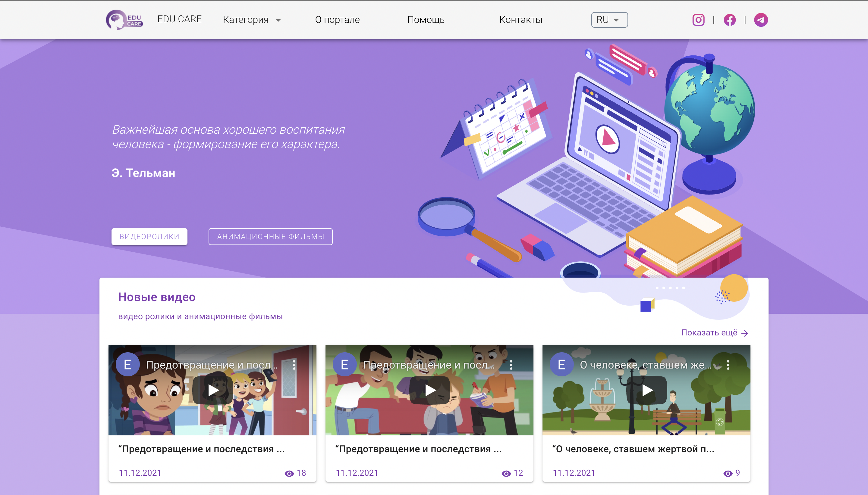Open three-dot menu on second video

pos(511,365)
